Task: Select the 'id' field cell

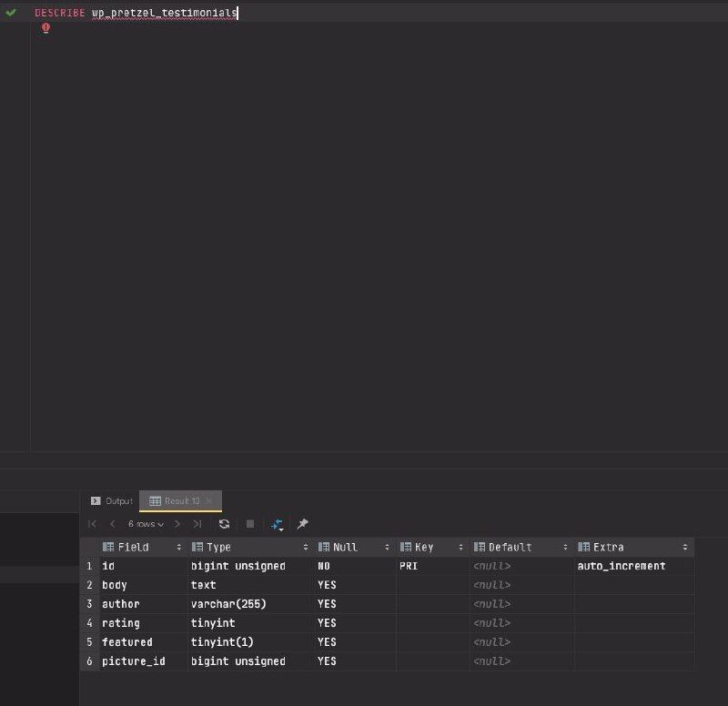Action: point(143,566)
